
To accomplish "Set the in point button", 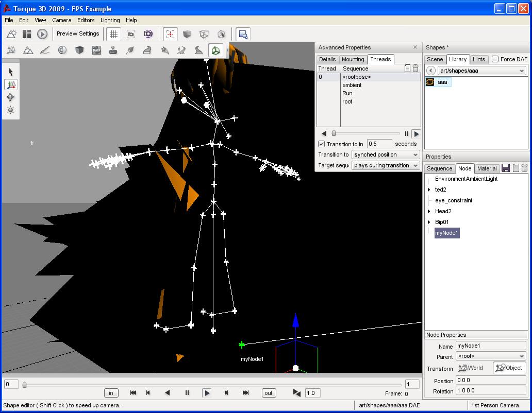I will point(111,393).
